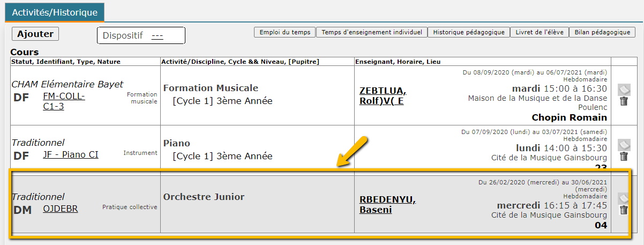Open the OJDEBR course link
The width and height of the screenshot is (644, 245).
pyautogui.click(x=60, y=209)
